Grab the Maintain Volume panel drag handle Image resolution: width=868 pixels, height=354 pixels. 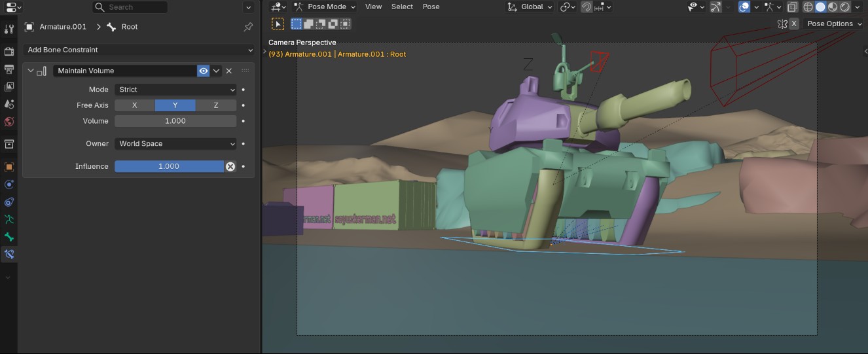245,71
